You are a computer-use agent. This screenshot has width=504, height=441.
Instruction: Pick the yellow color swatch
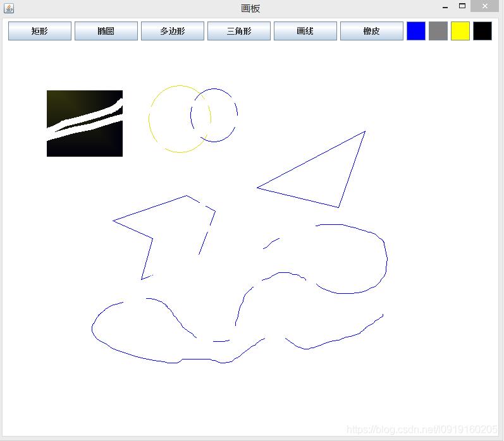460,31
